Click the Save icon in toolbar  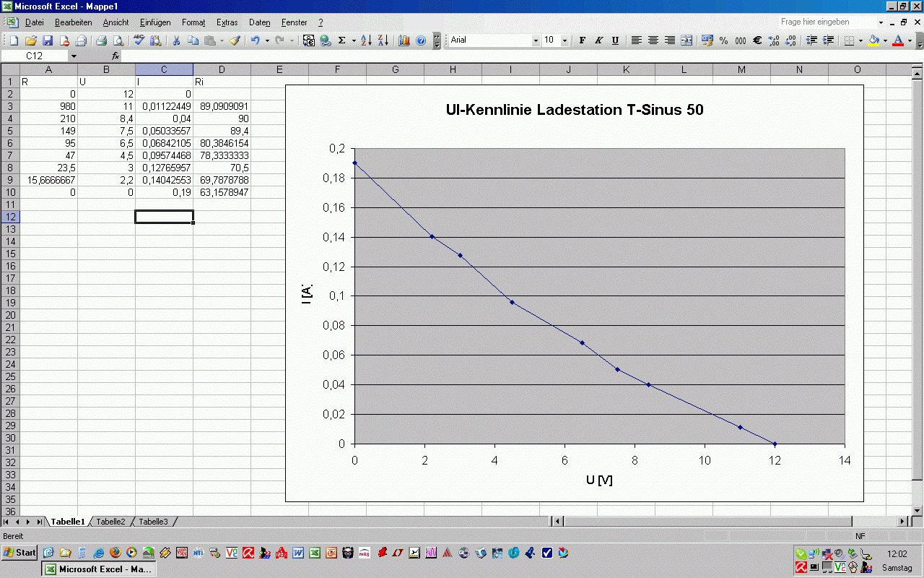[48, 40]
